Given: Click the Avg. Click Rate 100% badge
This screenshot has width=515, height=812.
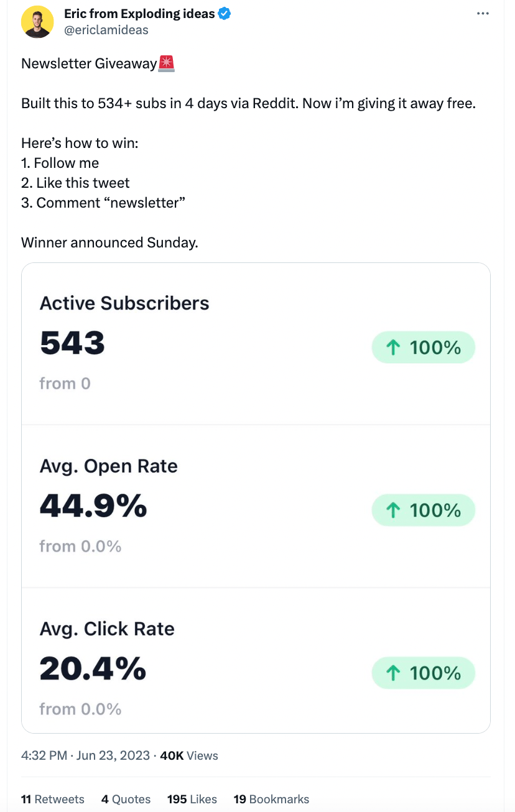Looking at the screenshot, I should tap(423, 673).
